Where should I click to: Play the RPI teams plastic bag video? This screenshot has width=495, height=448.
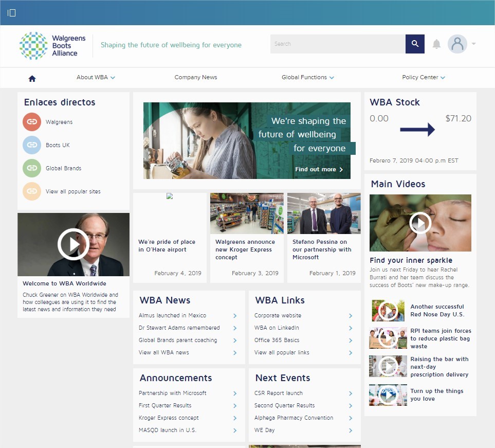[388, 338]
